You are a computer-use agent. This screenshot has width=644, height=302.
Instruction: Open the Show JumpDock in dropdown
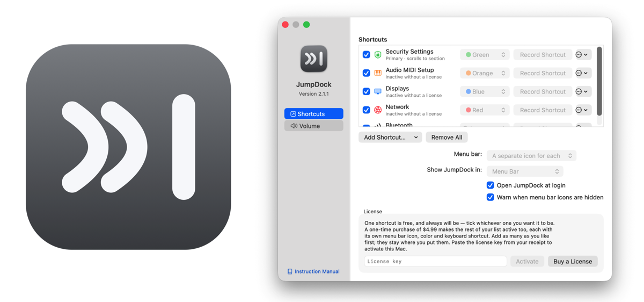pyautogui.click(x=525, y=171)
